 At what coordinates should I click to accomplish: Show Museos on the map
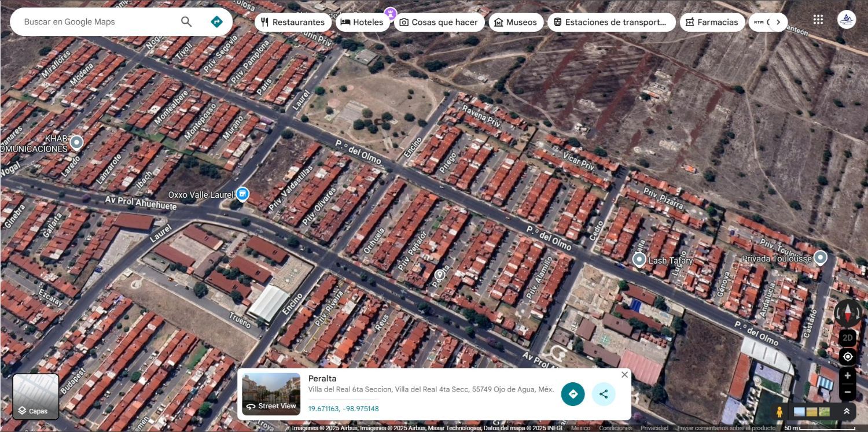pyautogui.click(x=516, y=22)
